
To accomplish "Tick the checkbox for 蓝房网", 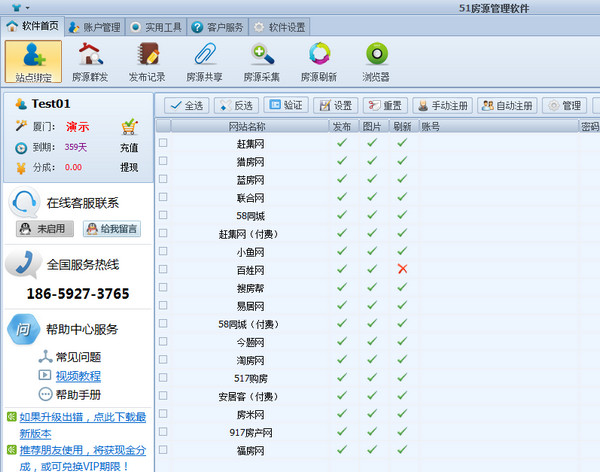I will pos(163,179).
